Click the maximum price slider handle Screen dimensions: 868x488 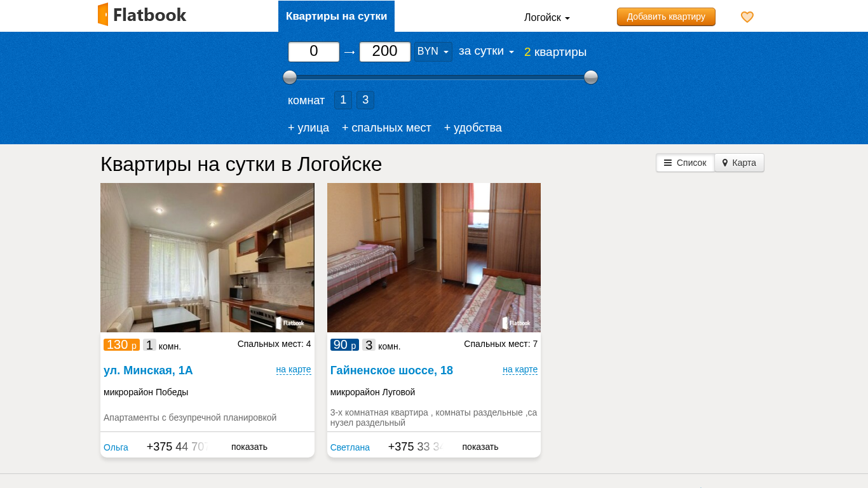[x=591, y=78]
